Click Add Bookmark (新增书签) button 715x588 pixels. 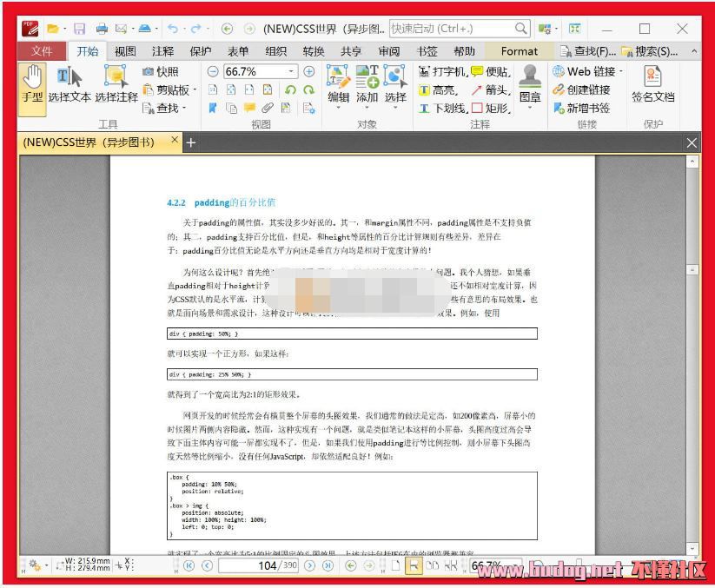[582, 108]
